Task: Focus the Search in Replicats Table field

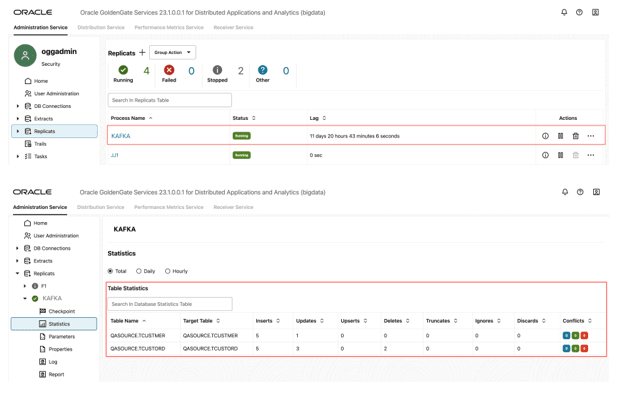Action: point(169,100)
